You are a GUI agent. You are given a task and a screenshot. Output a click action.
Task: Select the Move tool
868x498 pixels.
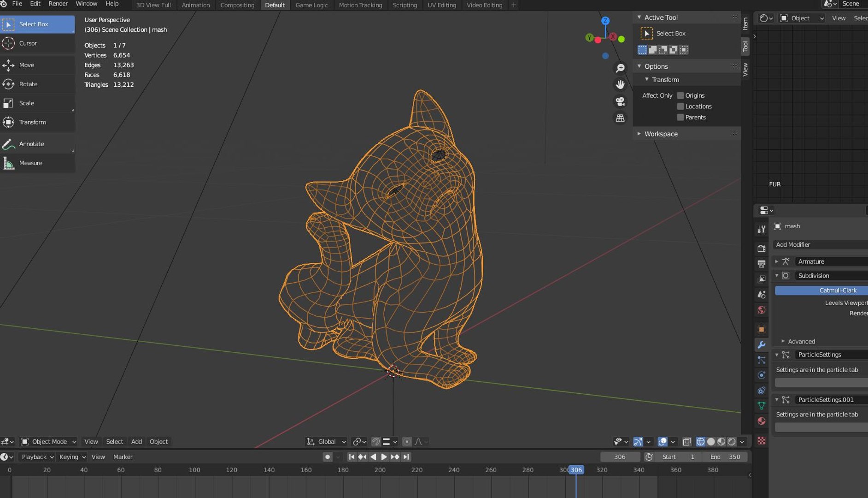pos(37,65)
